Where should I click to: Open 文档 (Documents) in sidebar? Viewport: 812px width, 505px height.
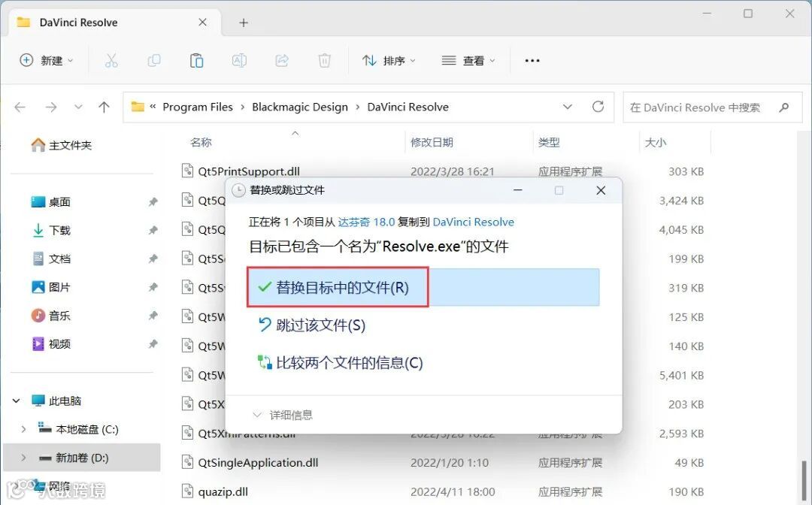click(51, 259)
